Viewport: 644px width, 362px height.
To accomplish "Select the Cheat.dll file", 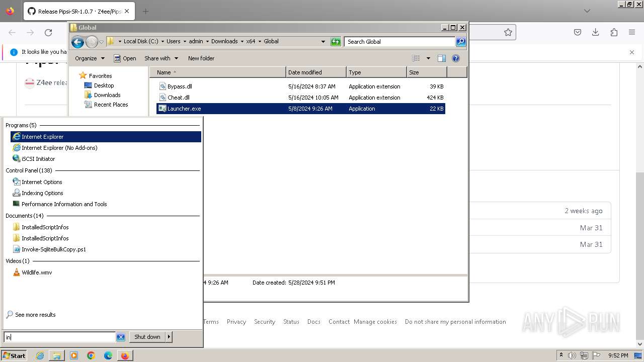I will point(301,98).
